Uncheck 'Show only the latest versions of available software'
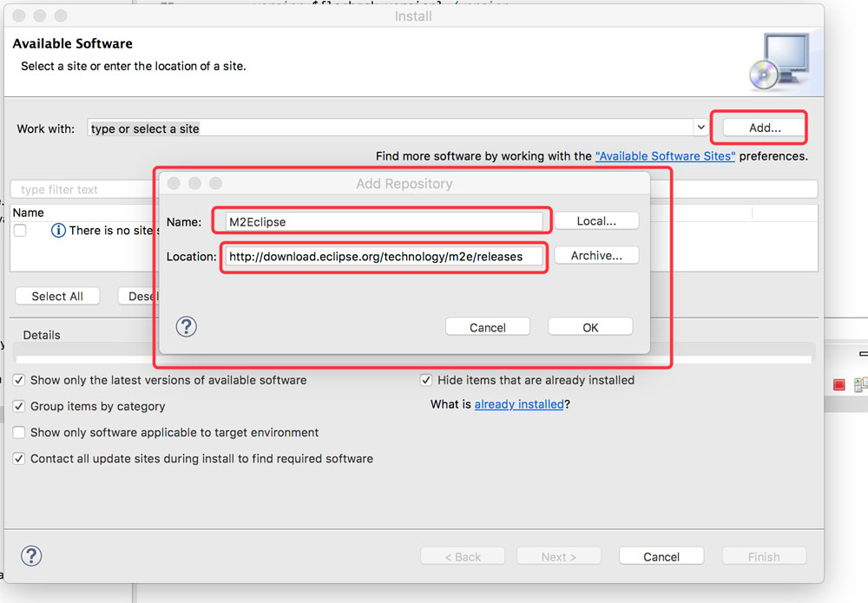The width and height of the screenshot is (868, 603). [x=18, y=380]
